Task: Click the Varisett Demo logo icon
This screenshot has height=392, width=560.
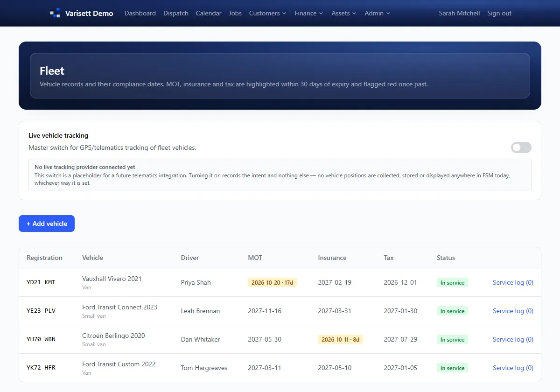Action: 55,13
